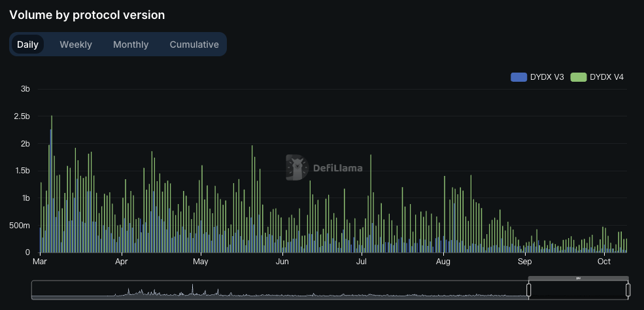
Task: Open the Monthly volume tab
Action: [131, 44]
